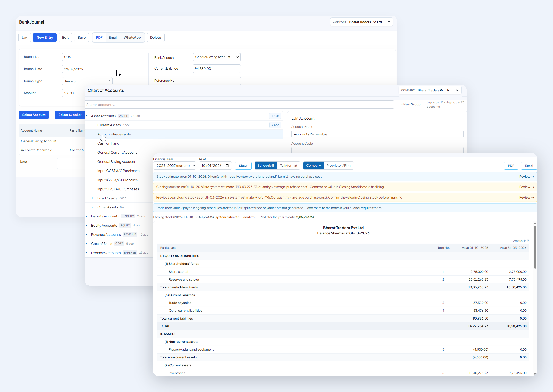
Task: Add subgroup with +Sub on Asset Accounts
Action: click(275, 116)
